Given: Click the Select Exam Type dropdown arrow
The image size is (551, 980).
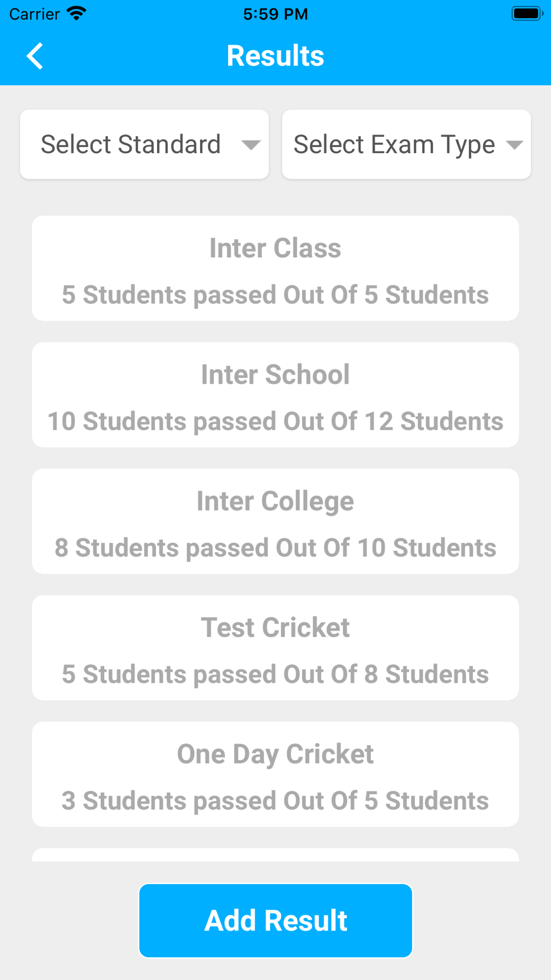Looking at the screenshot, I should coord(514,145).
